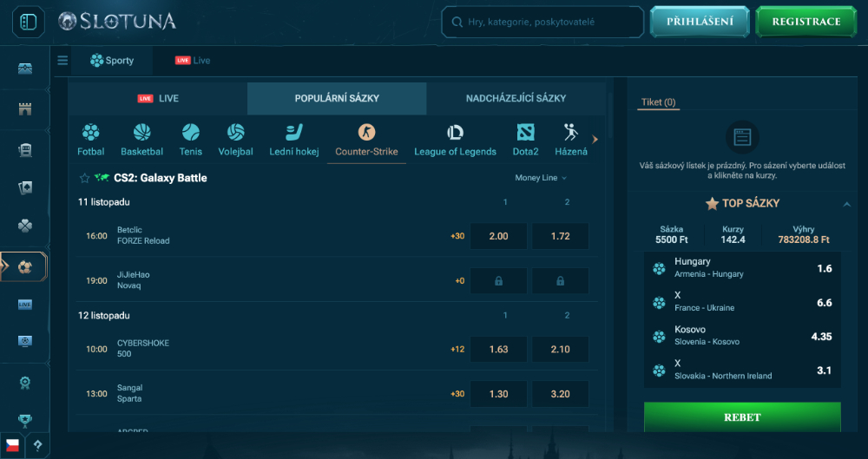
Task: Bet on 500 at odds 2.10
Action: (560, 350)
